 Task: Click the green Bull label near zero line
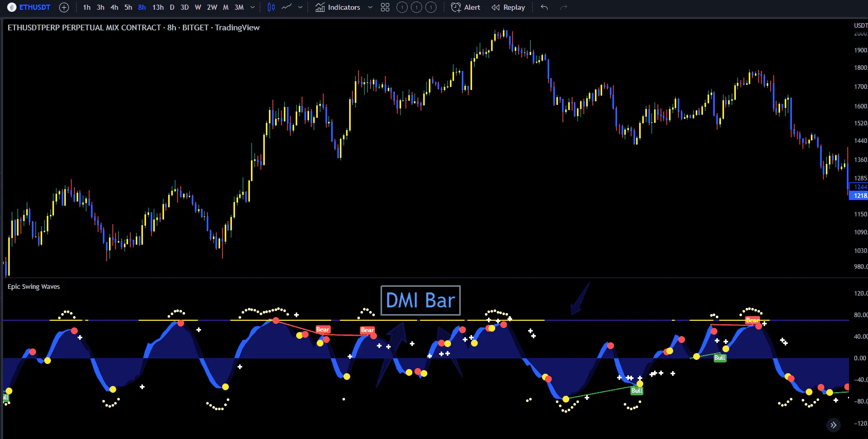[x=720, y=358]
